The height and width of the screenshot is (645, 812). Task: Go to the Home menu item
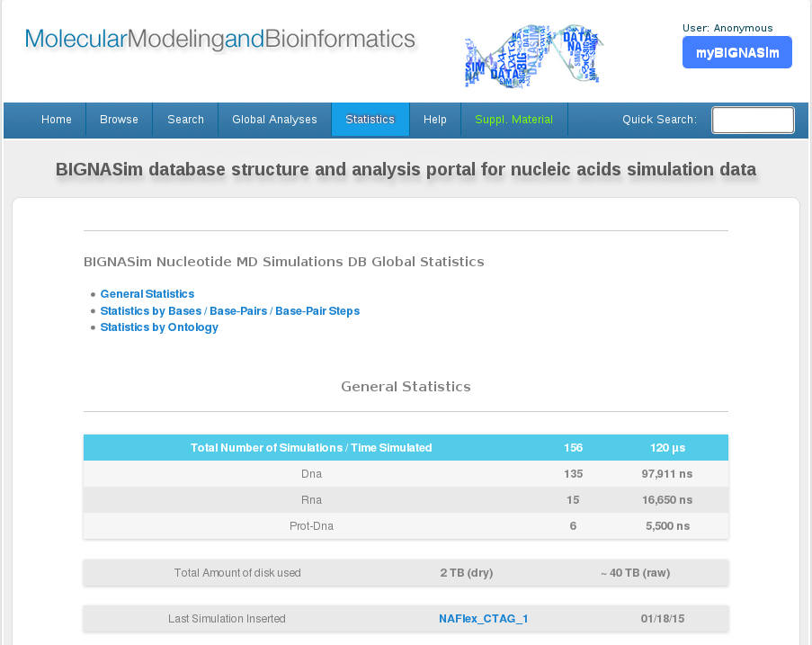coord(57,120)
